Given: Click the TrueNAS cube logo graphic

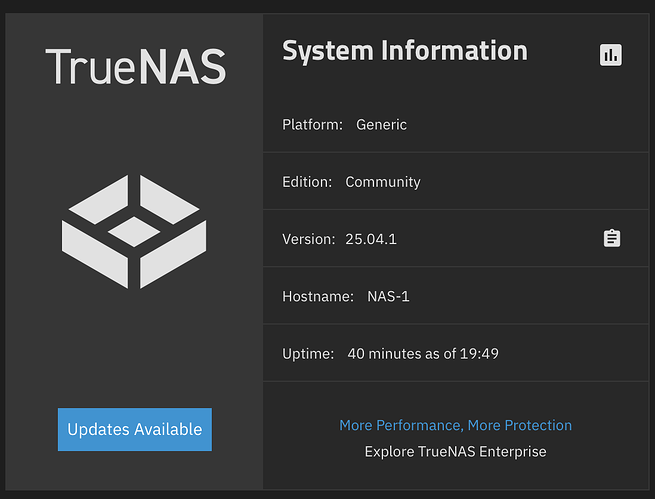Looking at the screenshot, I should [134, 231].
